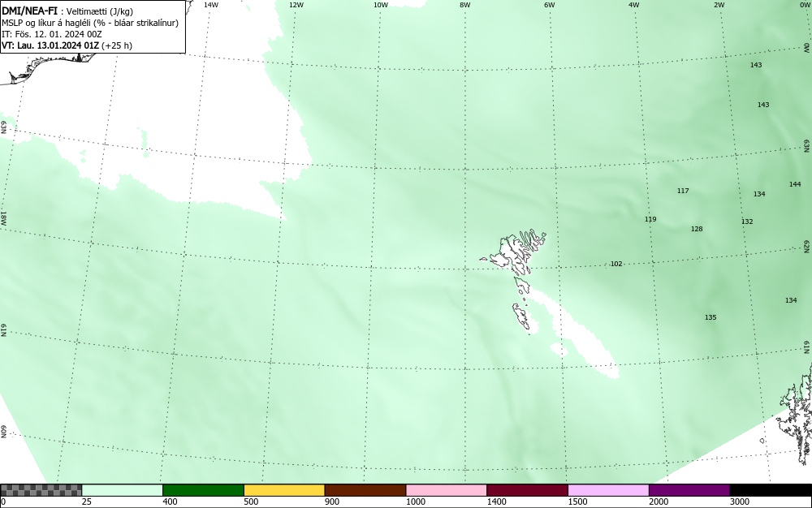Click the map value 144

coord(795,184)
